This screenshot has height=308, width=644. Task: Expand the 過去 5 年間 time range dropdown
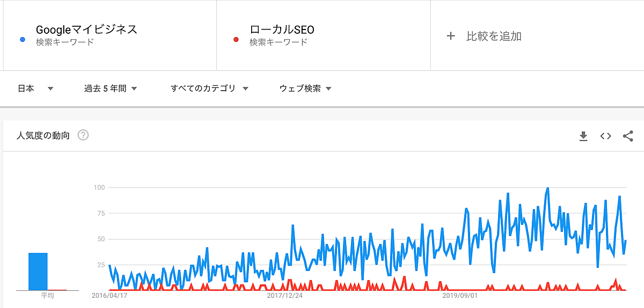tap(111, 89)
